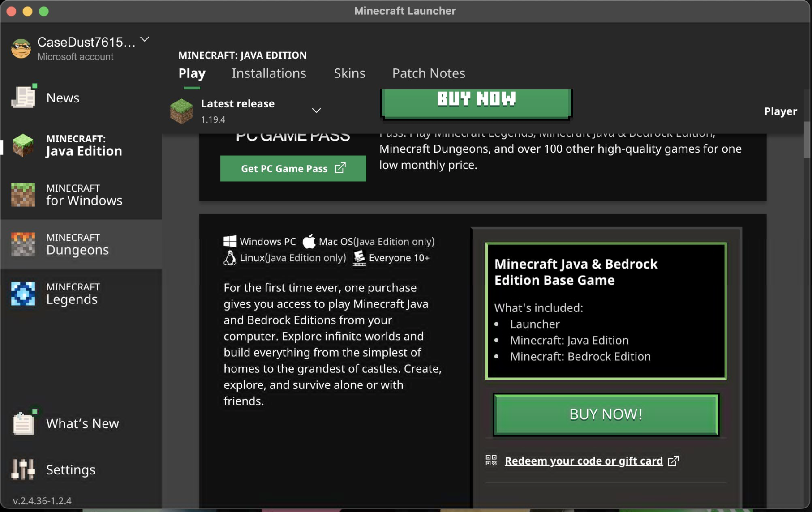Screen dimensions: 812x512
Task: Select the Java Edition grass block icon
Action: [x=23, y=145]
